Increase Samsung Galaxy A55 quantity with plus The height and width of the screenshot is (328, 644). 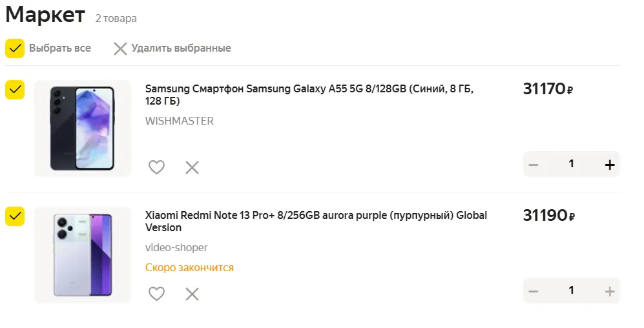[x=609, y=165]
